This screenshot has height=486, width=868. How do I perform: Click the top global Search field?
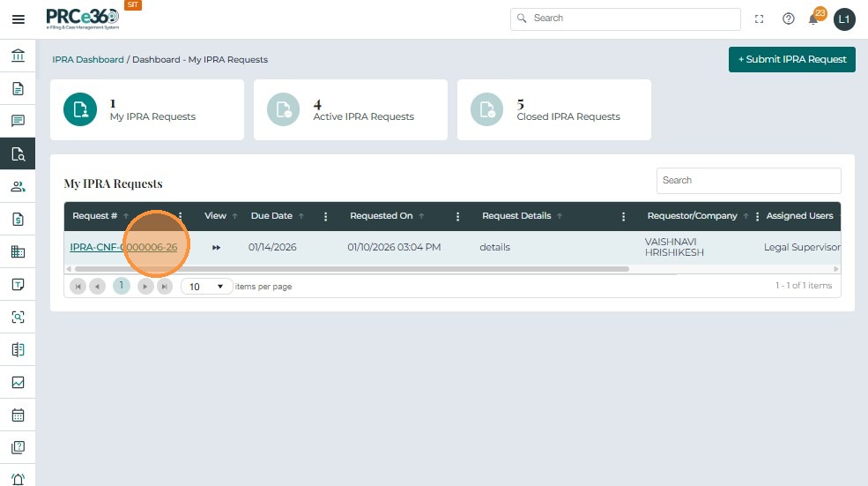click(x=626, y=19)
